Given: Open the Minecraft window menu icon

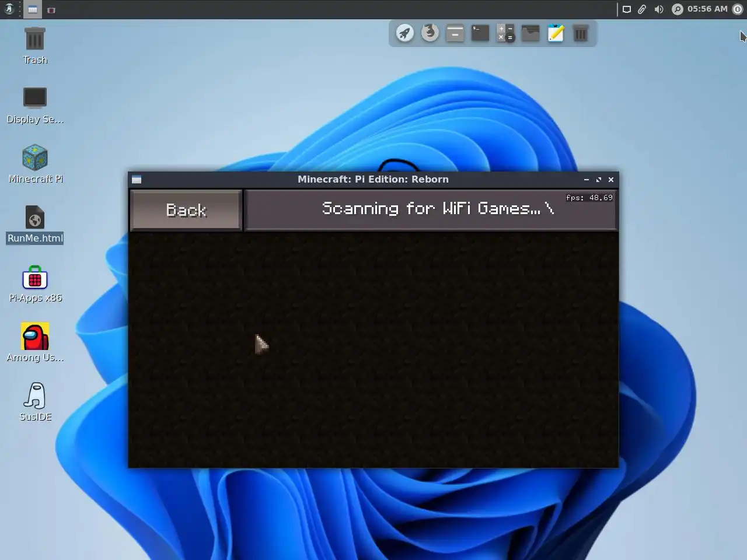Looking at the screenshot, I should tap(137, 180).
